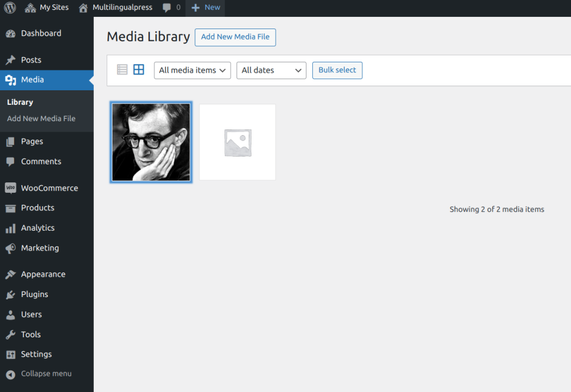Image resolution: width=571 pixels, height=392 pixels.
Task: Click 'Showing 2 of 2 media items' text
Action: tap(496, 209)
